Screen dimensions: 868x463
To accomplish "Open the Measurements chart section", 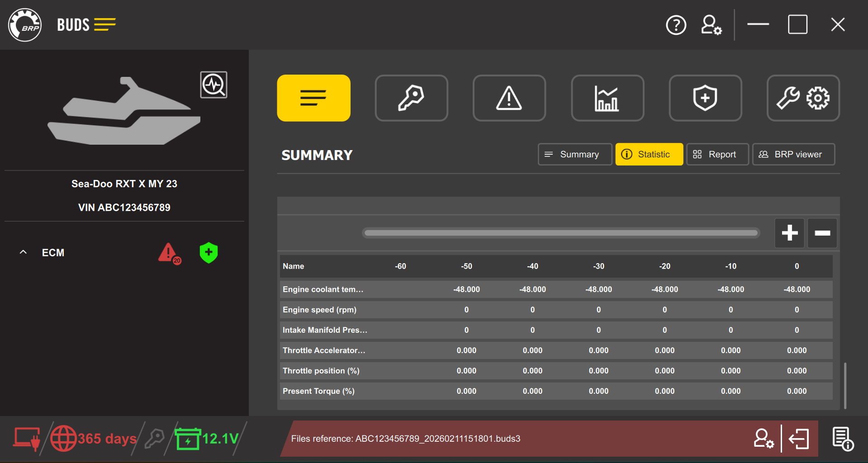I will (607, 98).
